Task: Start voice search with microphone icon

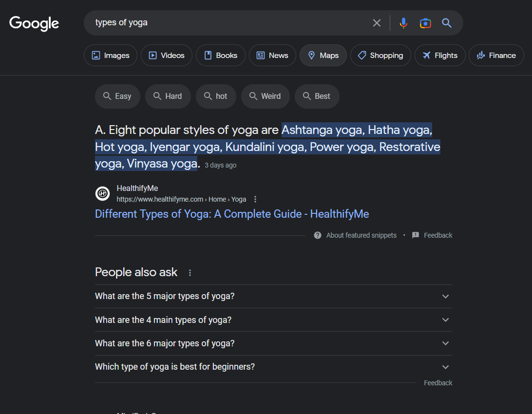Action: (403, 23)
